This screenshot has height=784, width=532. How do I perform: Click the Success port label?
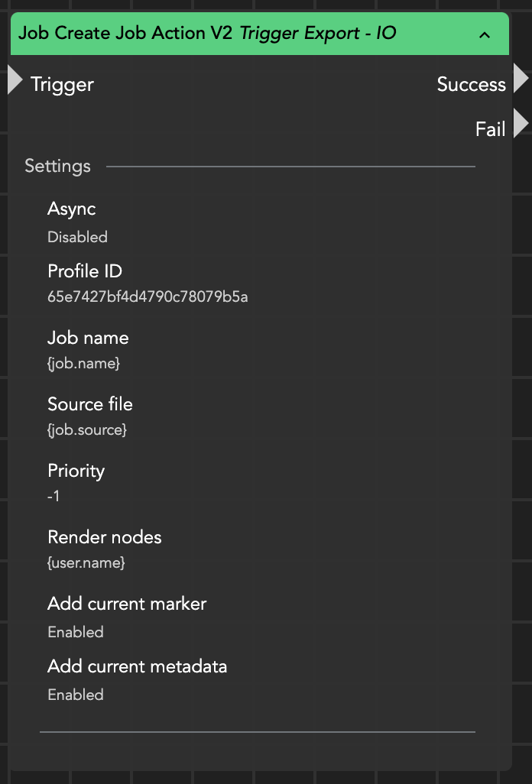(471, 84)
